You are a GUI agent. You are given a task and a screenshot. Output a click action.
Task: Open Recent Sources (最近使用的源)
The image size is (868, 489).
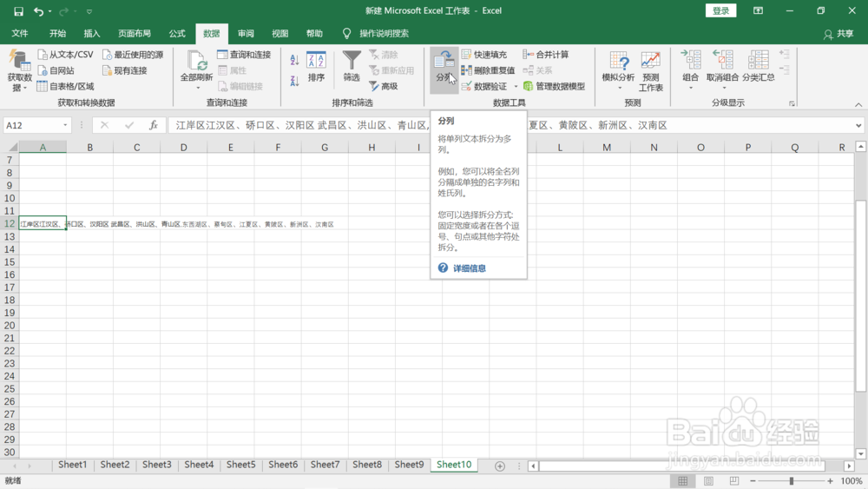click(133, 54)
